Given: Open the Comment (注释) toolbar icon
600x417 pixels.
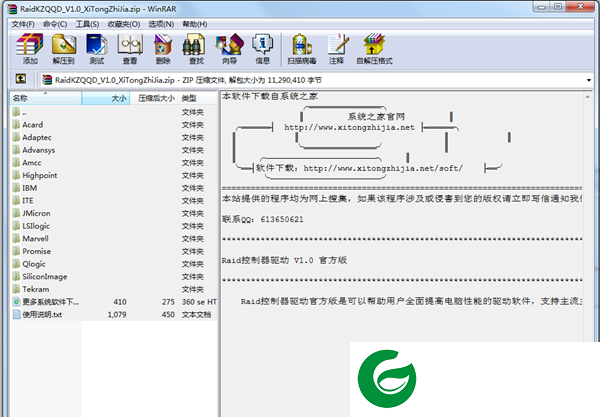Looking at the screenshot, I should (x=337, y=49).
